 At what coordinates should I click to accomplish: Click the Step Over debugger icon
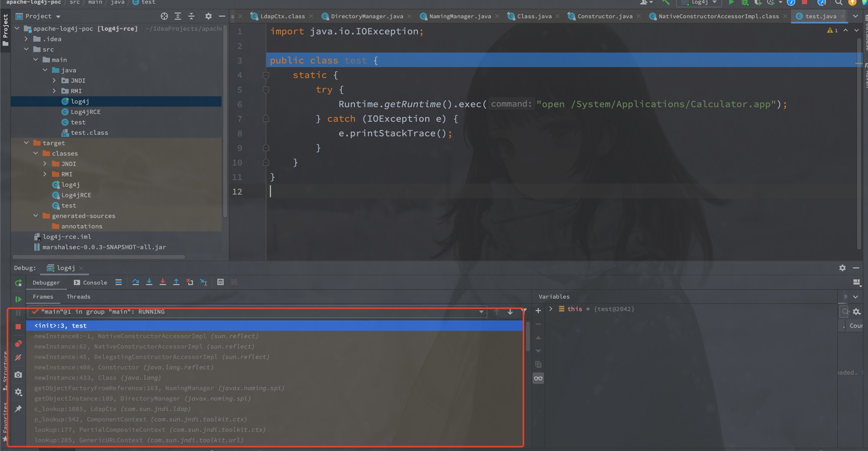136,282
